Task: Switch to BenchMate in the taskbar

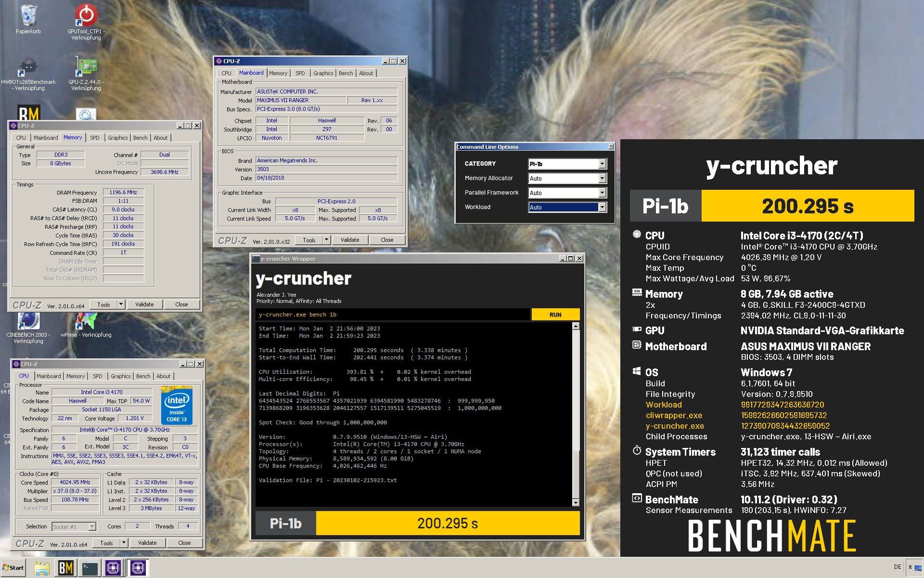Action: coord(66,568)
